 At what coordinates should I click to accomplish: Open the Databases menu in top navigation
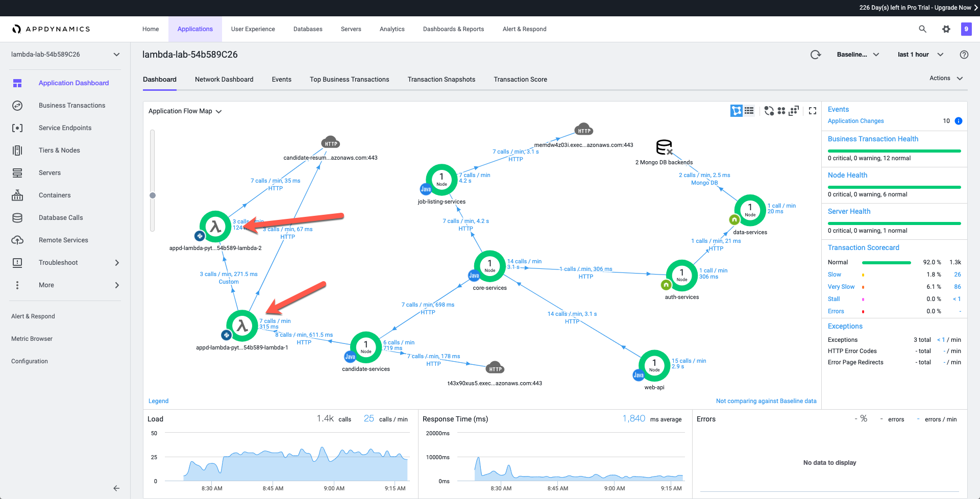[308, 29]
